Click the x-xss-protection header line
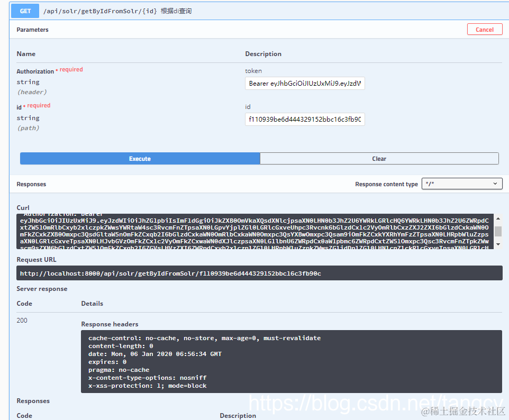 [148, 386]
